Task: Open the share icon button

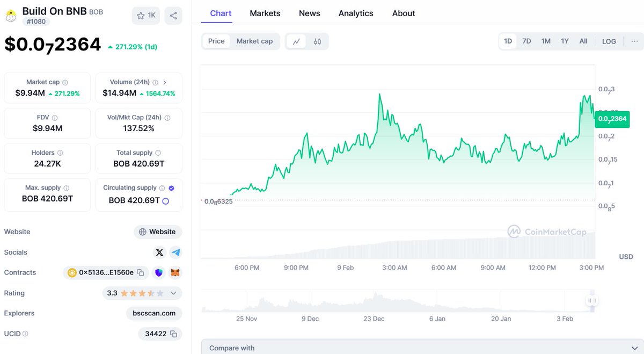Action: click(x=173, y=16)
